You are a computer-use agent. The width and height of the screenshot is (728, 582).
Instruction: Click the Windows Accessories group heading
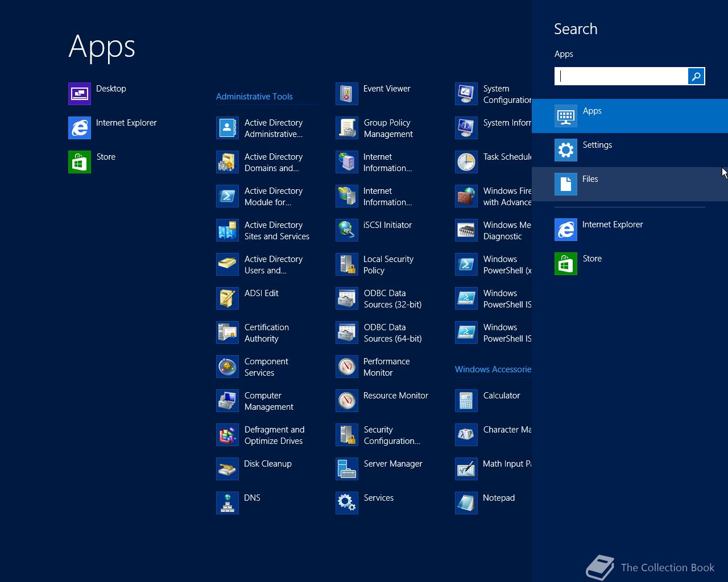click(493, 369)
